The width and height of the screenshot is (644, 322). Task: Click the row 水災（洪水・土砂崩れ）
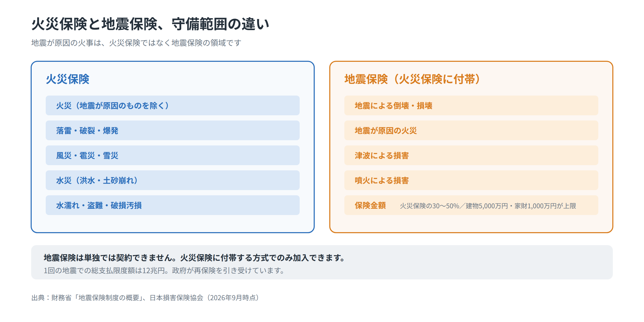click(x=173, y=180)
